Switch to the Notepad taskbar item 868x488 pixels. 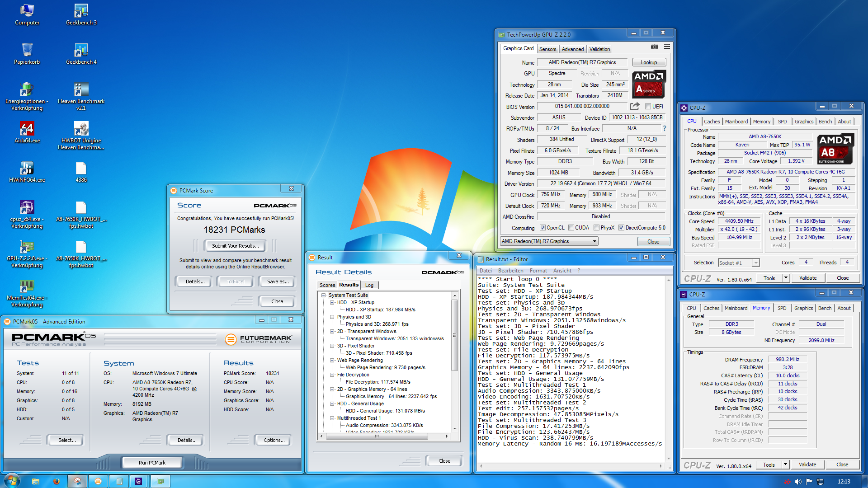point(119,481)
